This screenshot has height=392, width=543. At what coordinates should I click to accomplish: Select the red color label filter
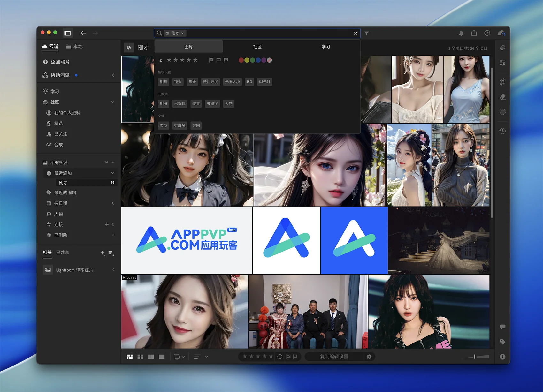[241, 60]
